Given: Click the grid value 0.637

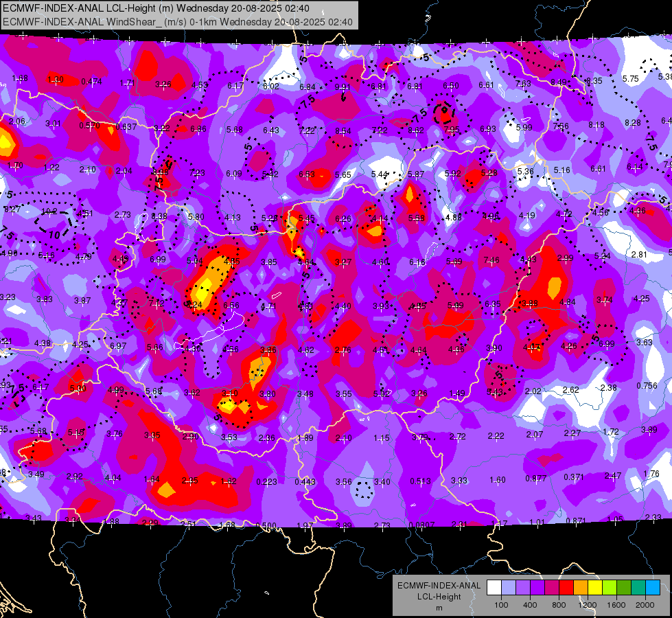Looking at the screenshot, I should click(126, 127).
